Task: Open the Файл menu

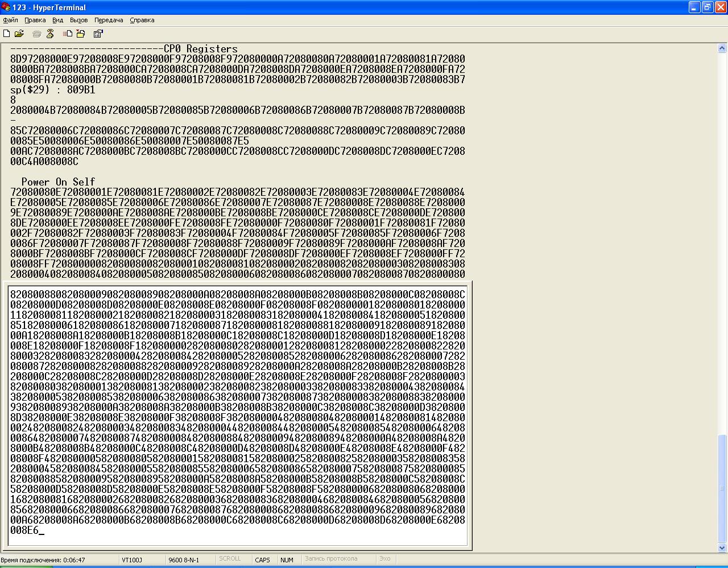Action: pyautogui.click(x=10, y=20)
